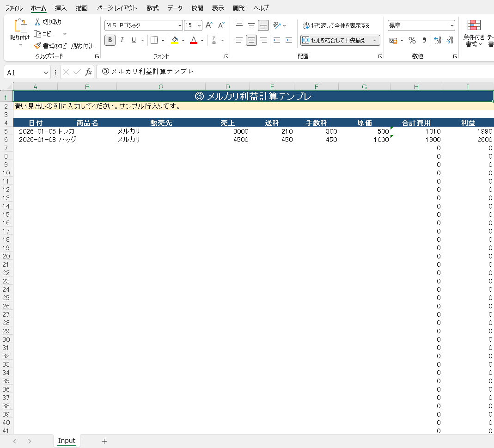Open the ページレイアウト tab
This screenshot has height=448, width=494.
point(117,8)
